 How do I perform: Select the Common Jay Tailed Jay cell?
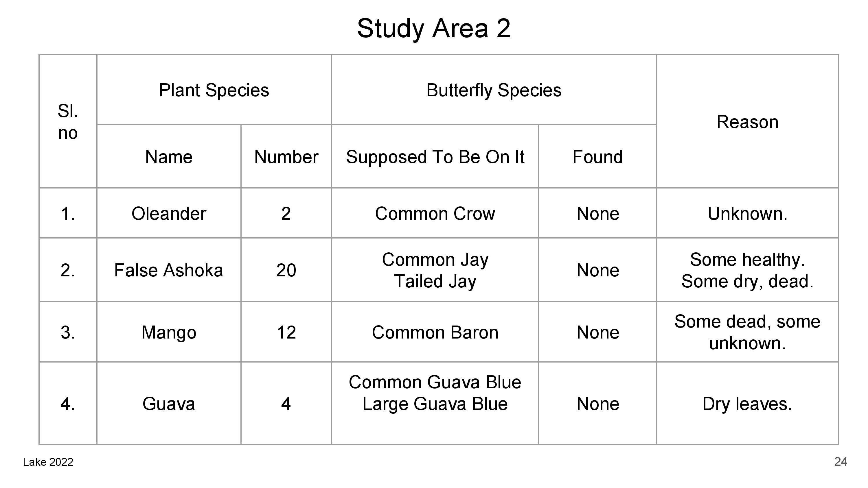pos(435,270)
